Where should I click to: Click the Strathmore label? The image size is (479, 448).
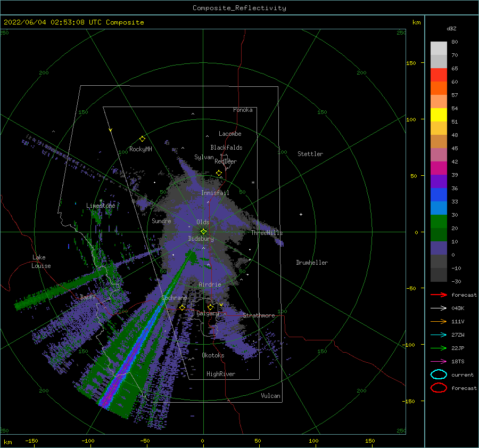click(259, 315)
